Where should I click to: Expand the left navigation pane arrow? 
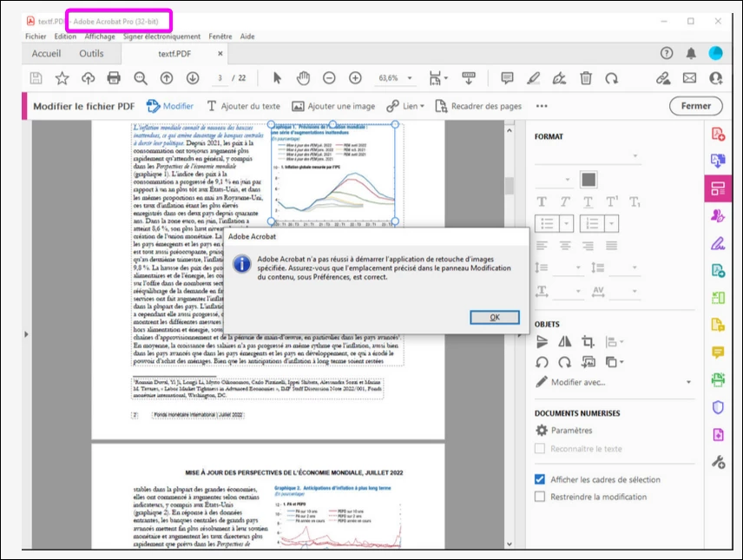pos(27,334)
